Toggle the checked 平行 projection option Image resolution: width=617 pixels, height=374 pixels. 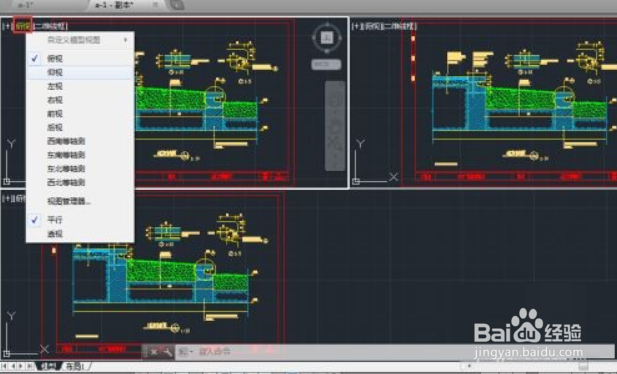click(x=80, y=220)
